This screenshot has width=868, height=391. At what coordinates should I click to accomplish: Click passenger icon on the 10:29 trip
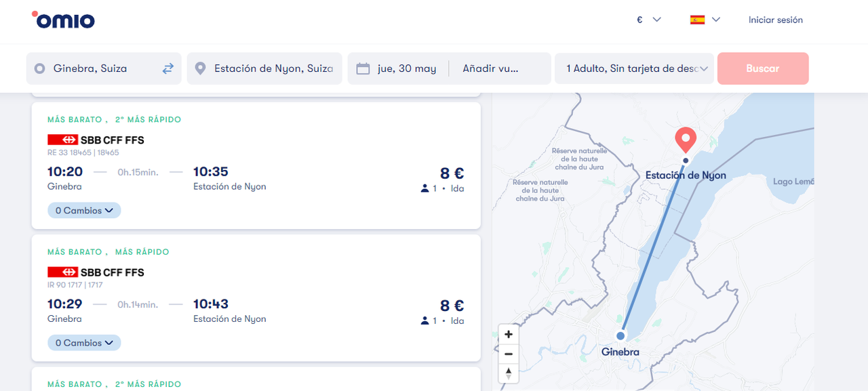click(x=425, y=321)
